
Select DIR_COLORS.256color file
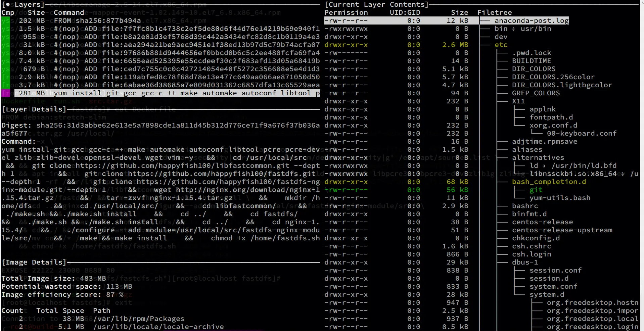[x=553, y=77]
